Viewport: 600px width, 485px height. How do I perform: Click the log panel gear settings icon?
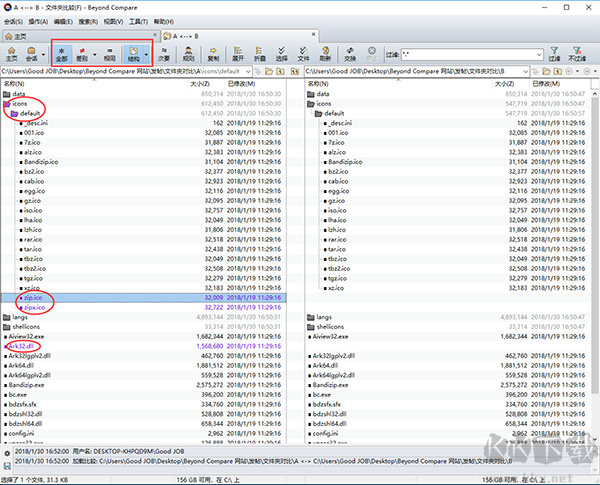pos(7,453)
